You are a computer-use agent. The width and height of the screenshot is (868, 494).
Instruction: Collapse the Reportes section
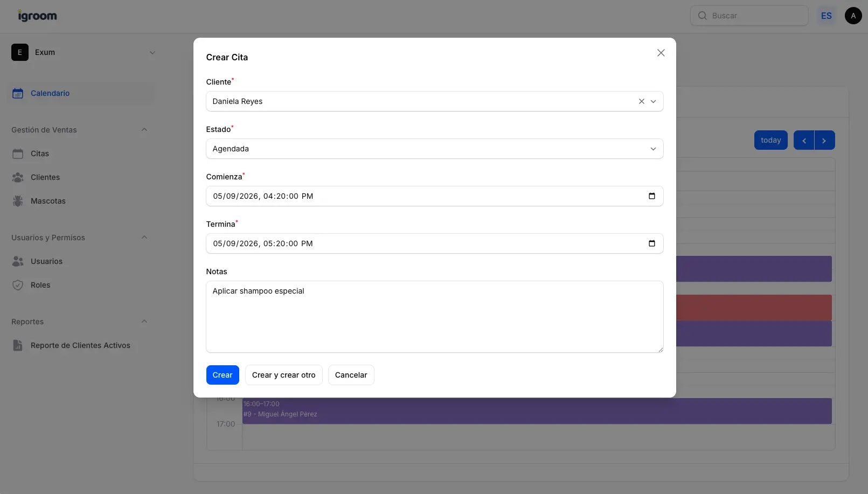coord(144,322)
